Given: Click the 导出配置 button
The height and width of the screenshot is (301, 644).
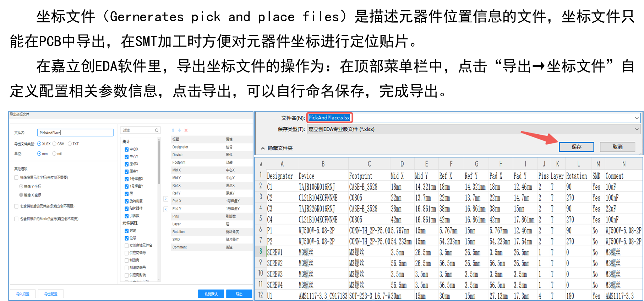Looking at the screenshot, I should click(51, 294).
